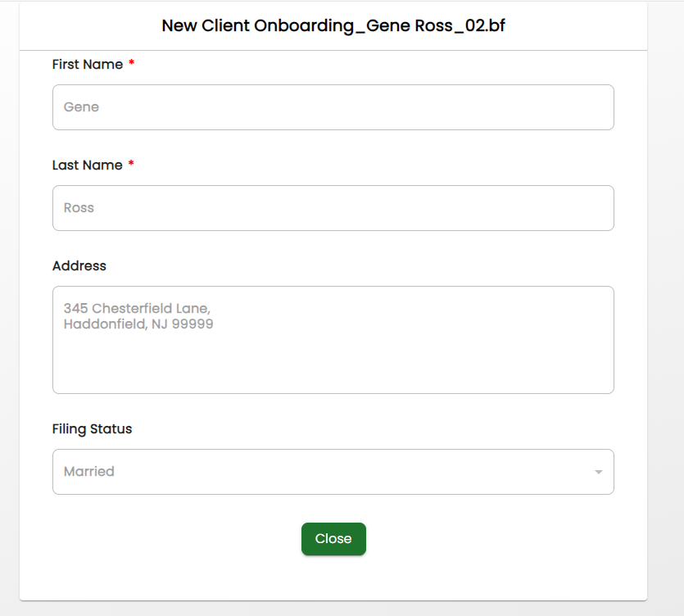Click the Filing Status dropdown arrow
This screenshot has width=684, height=616.
click(x=599, y=472)
